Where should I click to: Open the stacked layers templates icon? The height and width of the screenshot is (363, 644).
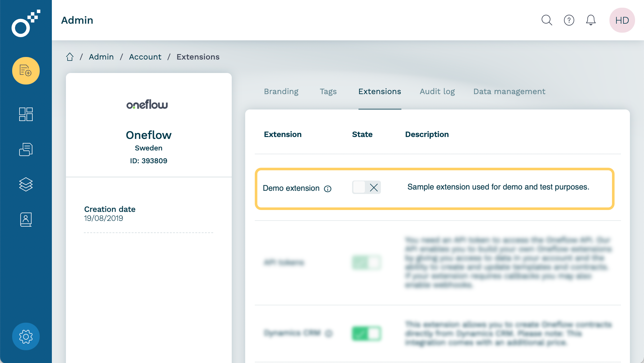(x=26, y=184)
